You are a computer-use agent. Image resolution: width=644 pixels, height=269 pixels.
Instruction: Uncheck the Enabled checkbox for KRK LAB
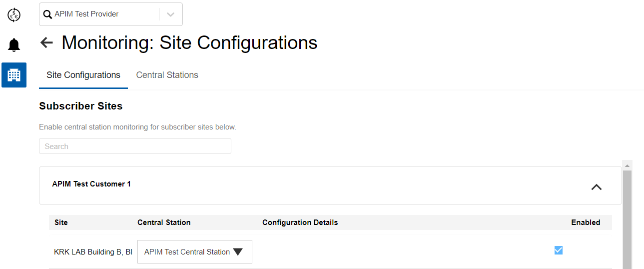pos(559,250)
